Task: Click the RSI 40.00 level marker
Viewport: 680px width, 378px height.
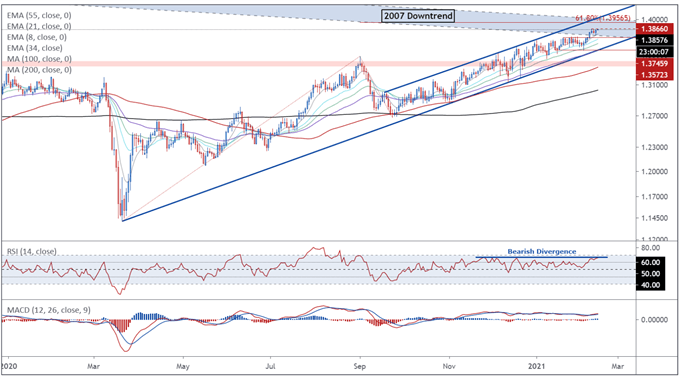Action: pos(650,285)
